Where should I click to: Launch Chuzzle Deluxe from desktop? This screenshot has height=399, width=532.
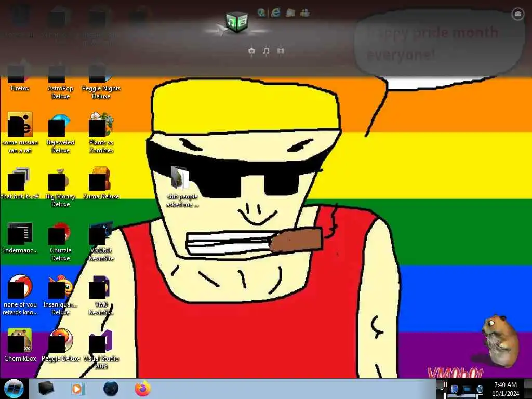[x=60, y=242]
